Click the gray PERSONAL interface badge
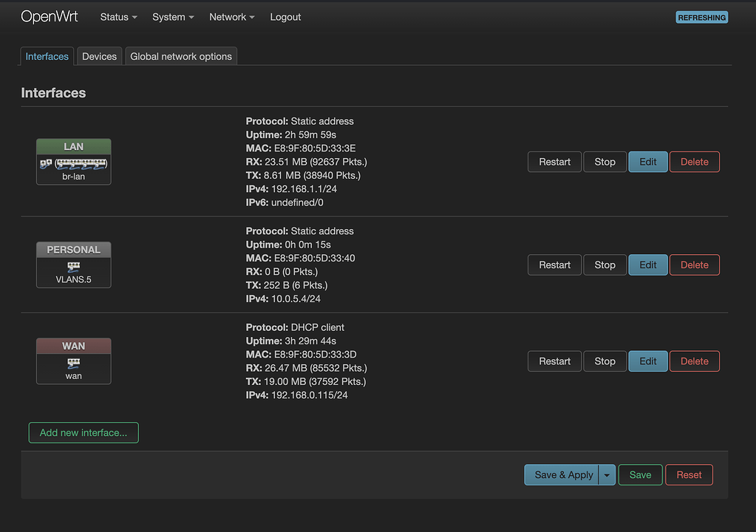 point(73,250)
